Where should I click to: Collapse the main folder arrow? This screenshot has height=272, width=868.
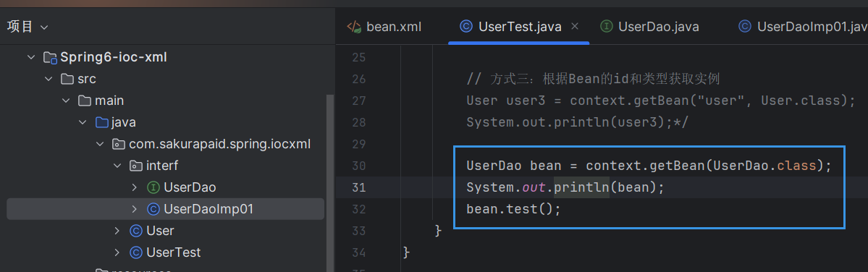tap(66, 101)
